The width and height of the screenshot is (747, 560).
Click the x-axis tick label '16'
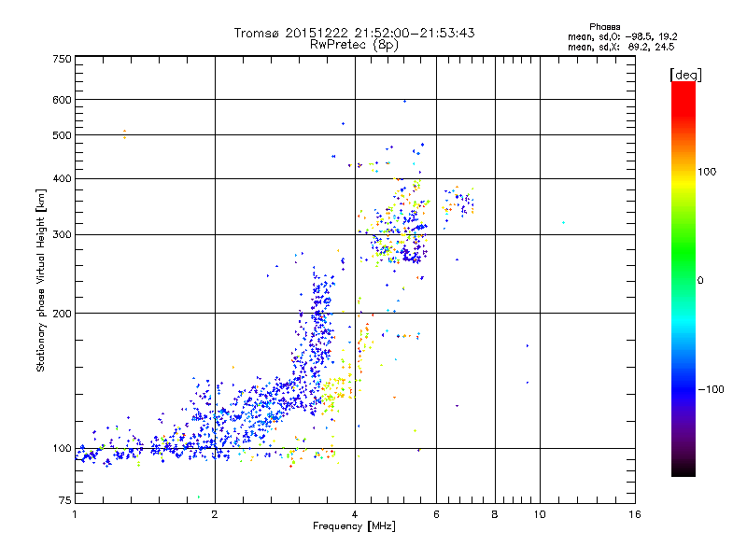[635, 514]
